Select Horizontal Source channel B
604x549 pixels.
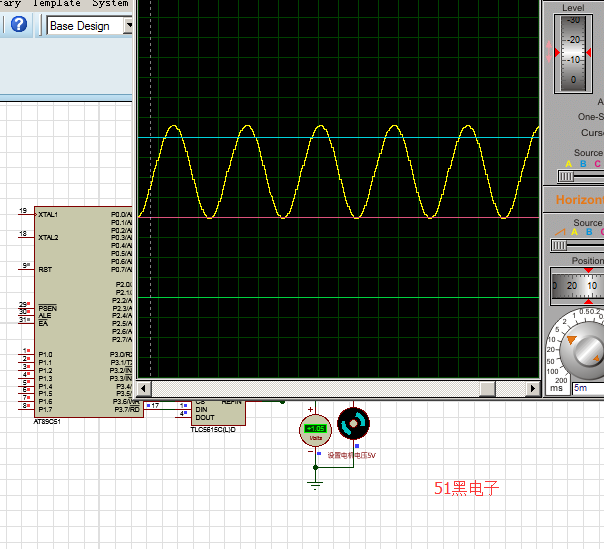[589, 232]
